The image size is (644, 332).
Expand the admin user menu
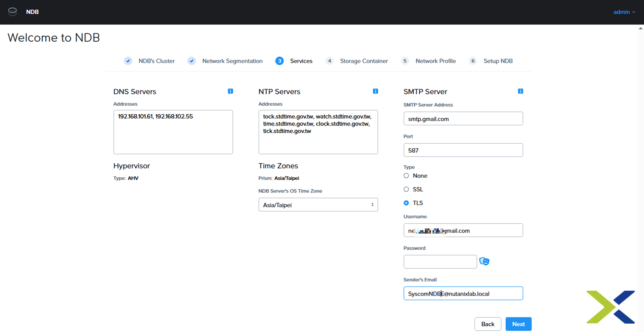click(x=624, y=12)
